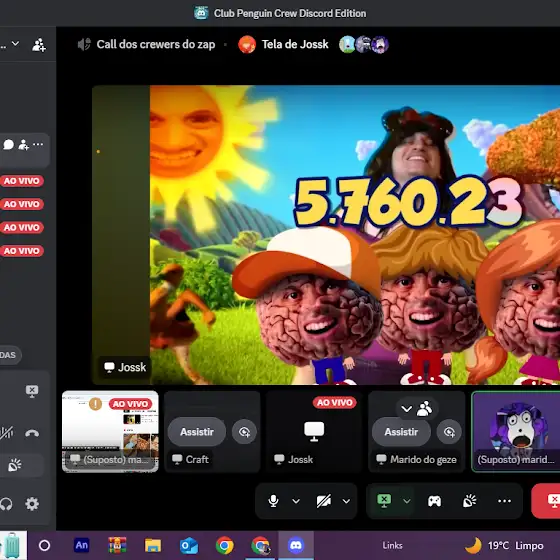Open soundboard in call controls

[x=469, y=501]
